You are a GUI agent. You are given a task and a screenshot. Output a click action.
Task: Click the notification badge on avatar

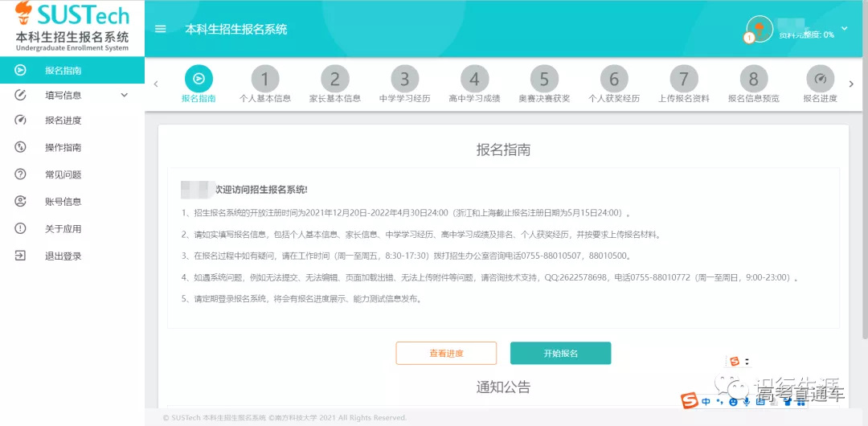coord(749,39)
